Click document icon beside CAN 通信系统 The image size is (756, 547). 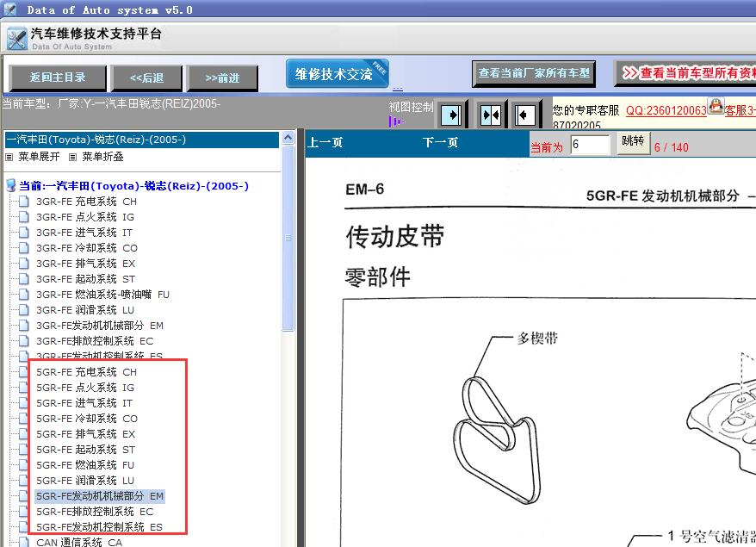click(23, 542)
